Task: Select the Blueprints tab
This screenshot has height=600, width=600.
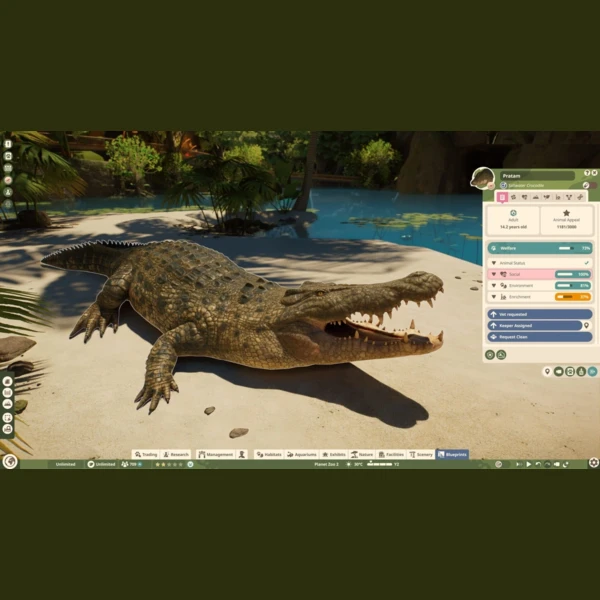Action: click(x=452, y=454)
